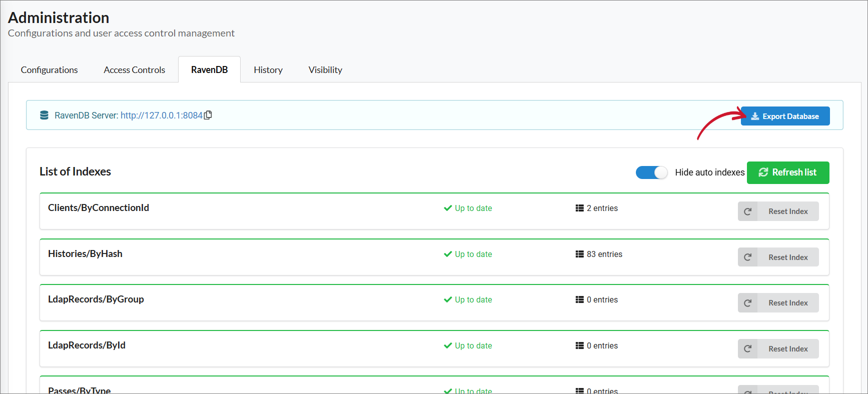Click the Histories/ByHash index name
Screen dimensions: 868x394
point(85,253)
